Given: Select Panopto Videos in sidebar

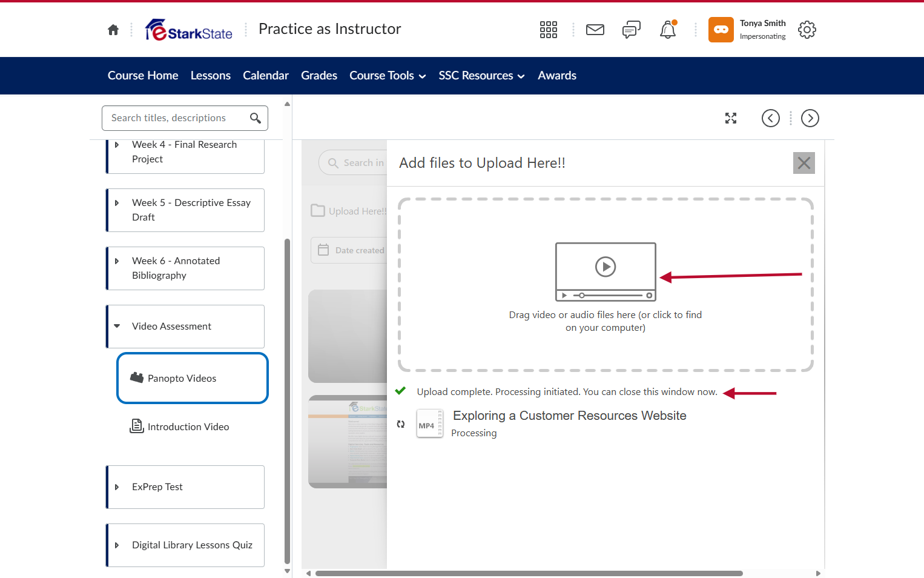Looking at the screenshot, I should 193,378.
